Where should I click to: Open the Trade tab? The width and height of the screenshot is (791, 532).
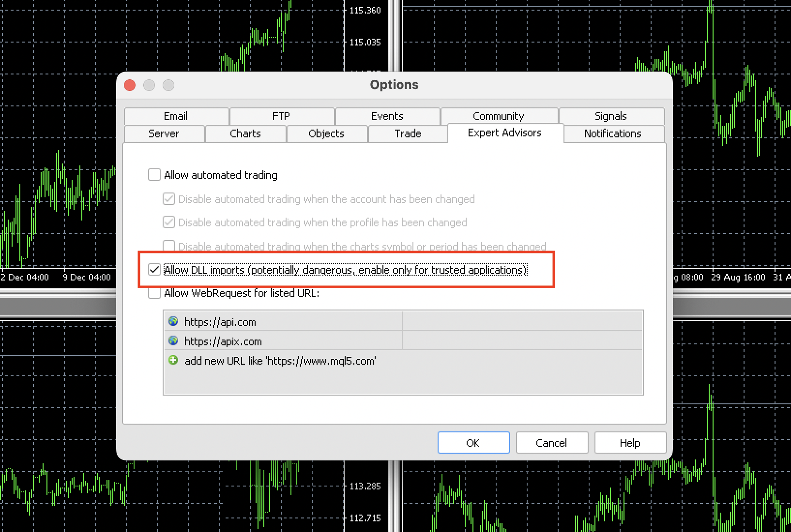pos(408,133)
